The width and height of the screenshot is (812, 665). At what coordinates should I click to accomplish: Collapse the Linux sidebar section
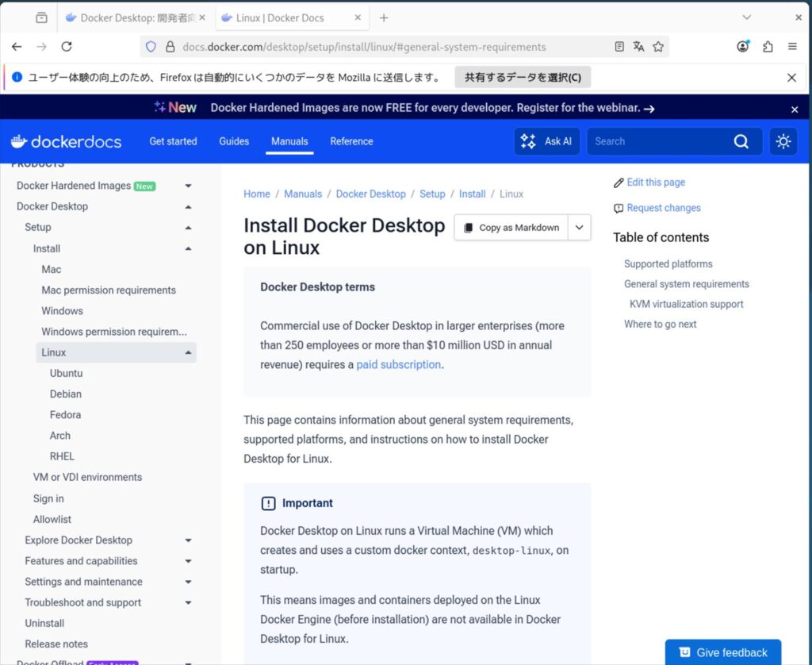188,352
